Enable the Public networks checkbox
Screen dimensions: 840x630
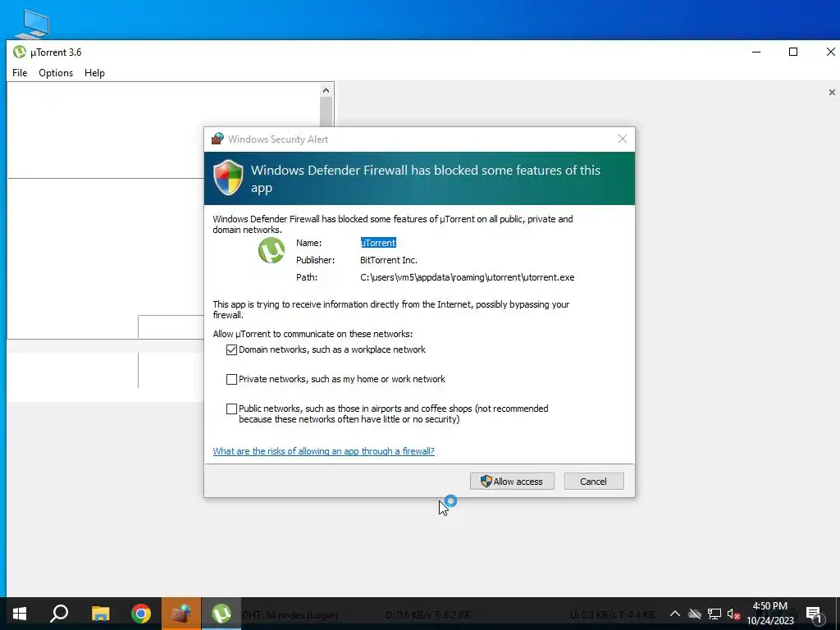(x=231, y=409)
